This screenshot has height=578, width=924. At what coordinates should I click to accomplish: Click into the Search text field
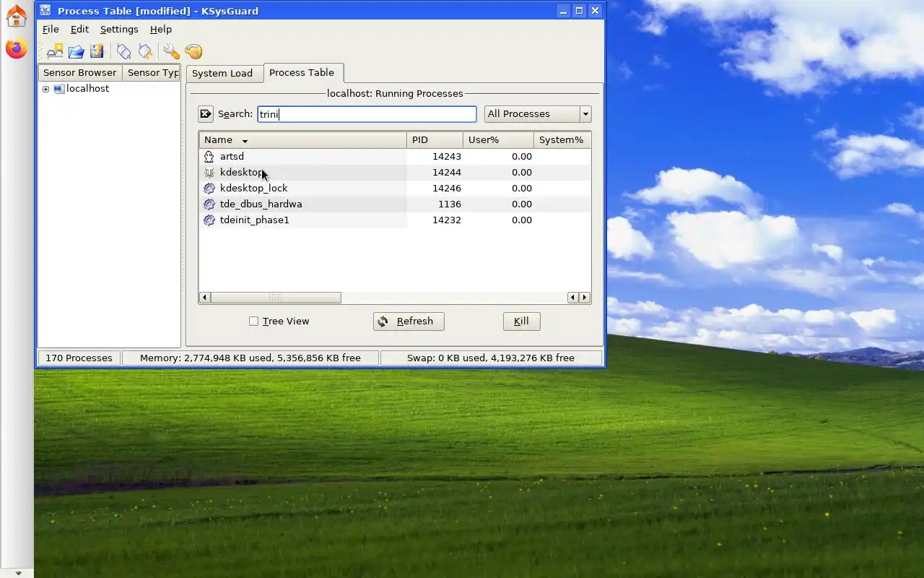pos(367,114)
